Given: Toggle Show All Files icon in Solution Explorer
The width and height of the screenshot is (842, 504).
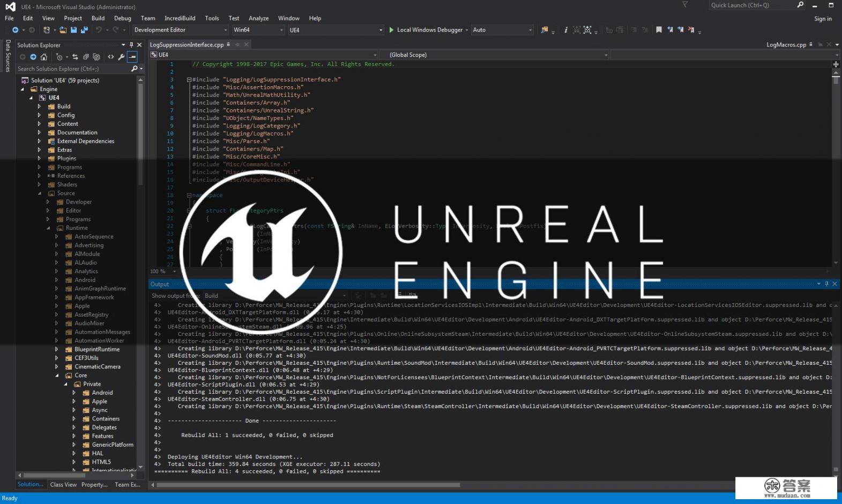Looking at the screenshot, I should pyautogui.click(x=96, y=57).
